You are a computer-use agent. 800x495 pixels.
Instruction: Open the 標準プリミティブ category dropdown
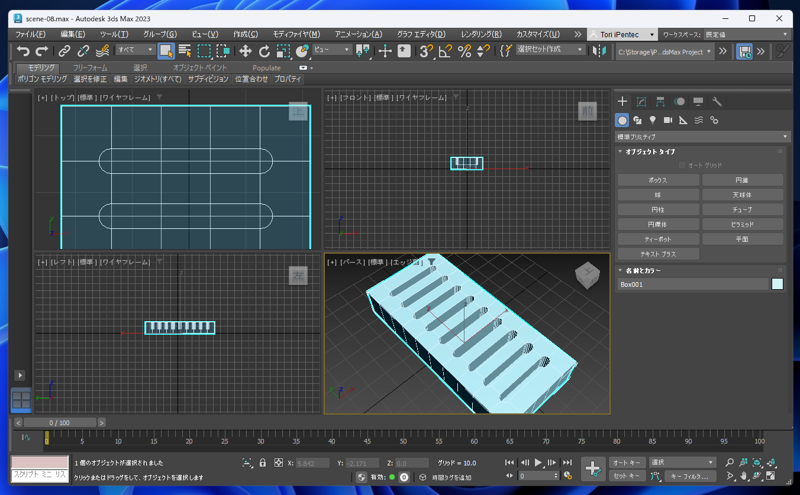[x=703, y=137]
